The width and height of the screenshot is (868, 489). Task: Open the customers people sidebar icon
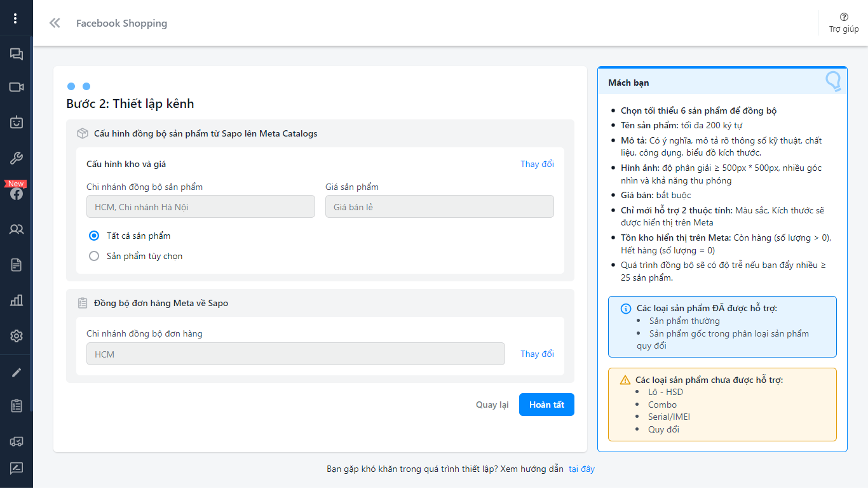(17, 229)
